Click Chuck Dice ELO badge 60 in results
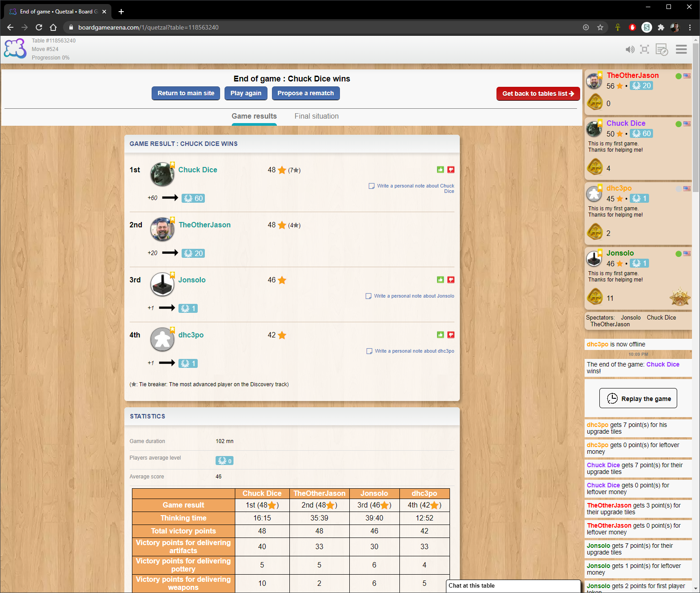 [193, 198]
